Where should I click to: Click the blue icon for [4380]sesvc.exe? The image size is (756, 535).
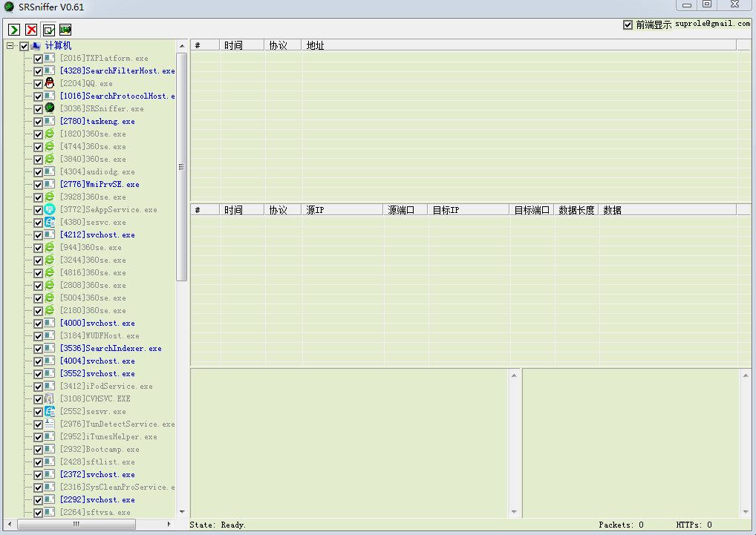click(50, 222)
